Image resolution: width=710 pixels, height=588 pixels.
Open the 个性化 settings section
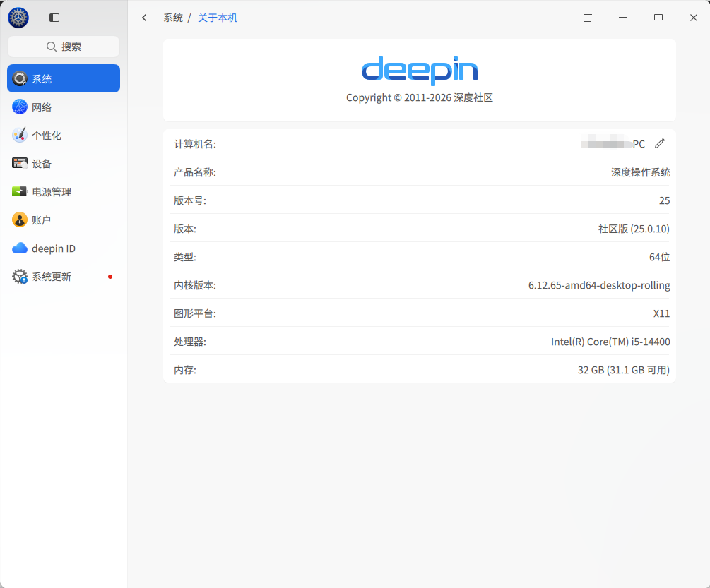coord(64,135)
